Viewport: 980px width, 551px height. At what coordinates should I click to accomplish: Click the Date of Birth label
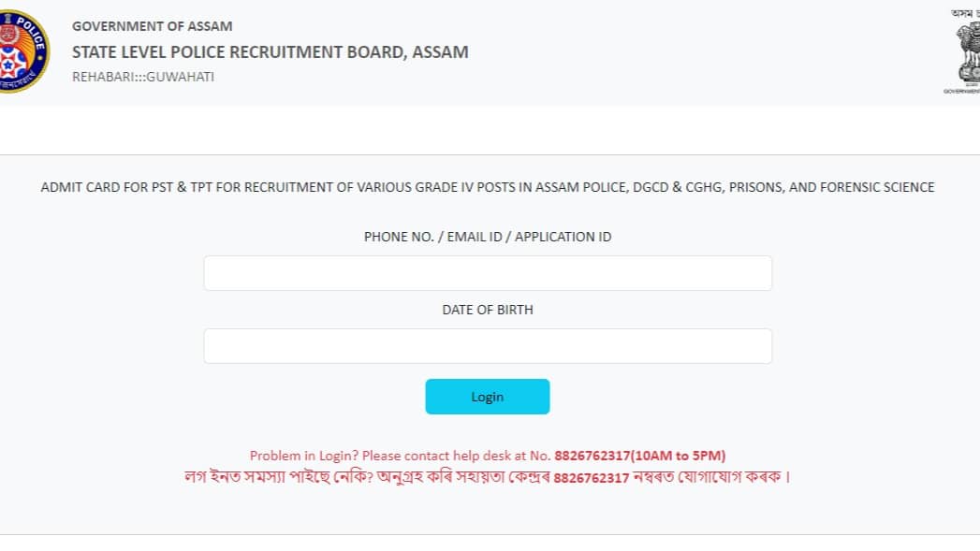tap(488, 310)
